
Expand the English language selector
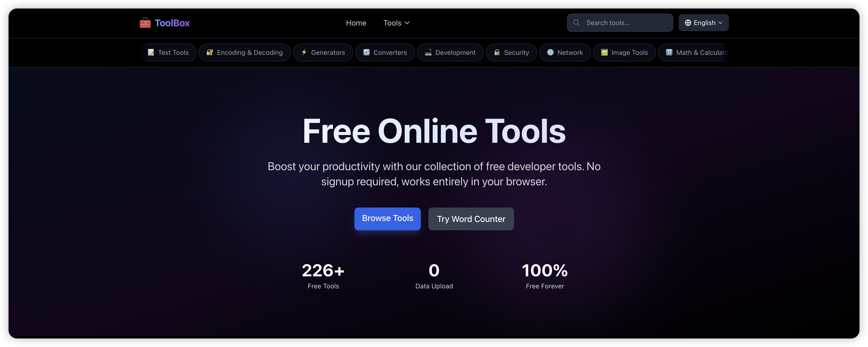704,23
